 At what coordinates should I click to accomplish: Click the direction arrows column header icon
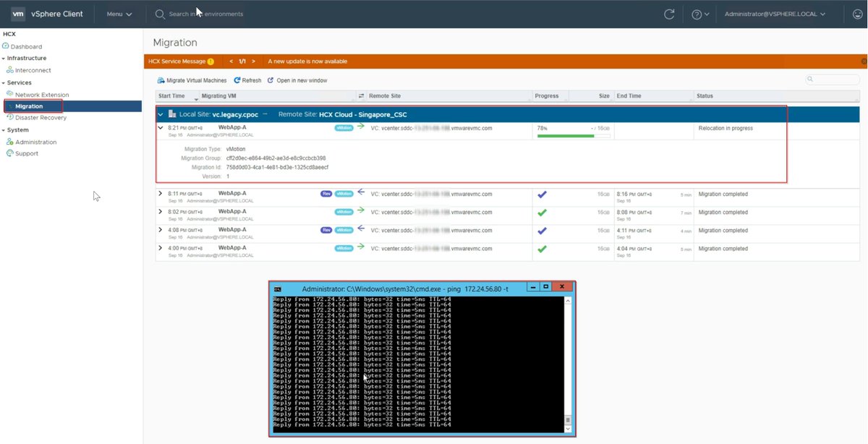(x=361, y=95)
